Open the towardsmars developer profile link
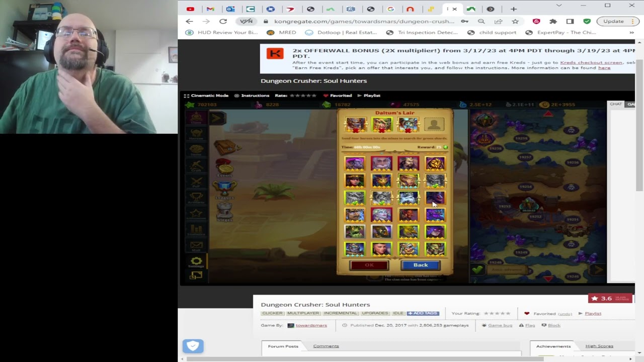 click(311, 325)
